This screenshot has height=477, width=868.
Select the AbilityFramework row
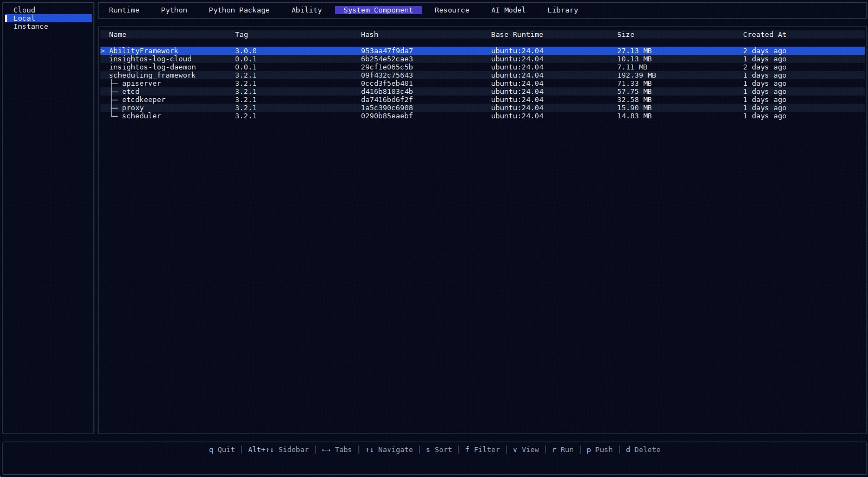pos(483,50)
